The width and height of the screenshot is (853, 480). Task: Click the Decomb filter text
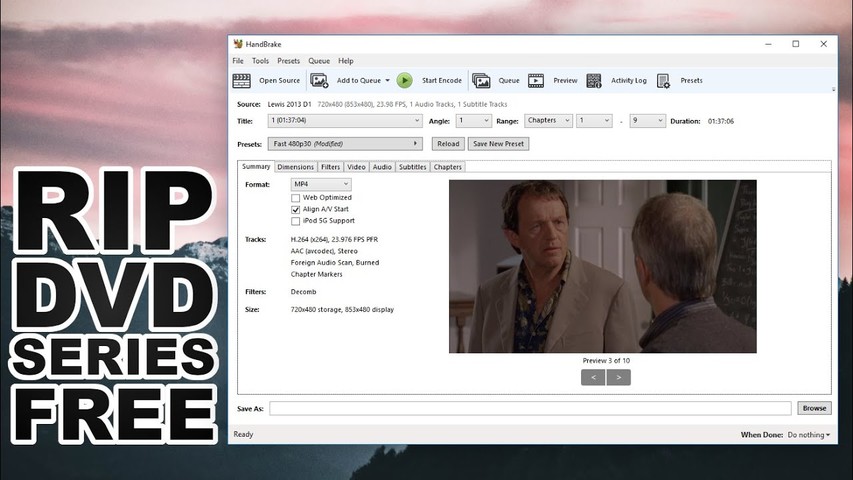click(304, 292)
